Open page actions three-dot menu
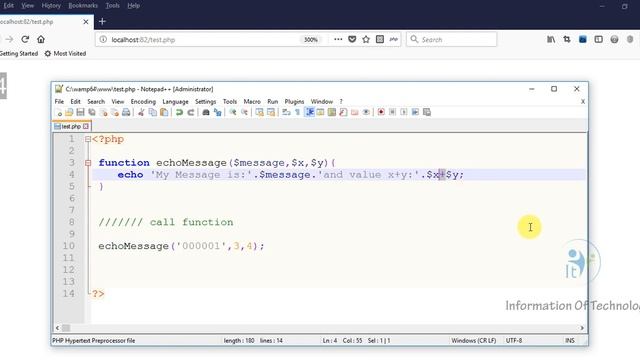 click(x=338, y=39)
